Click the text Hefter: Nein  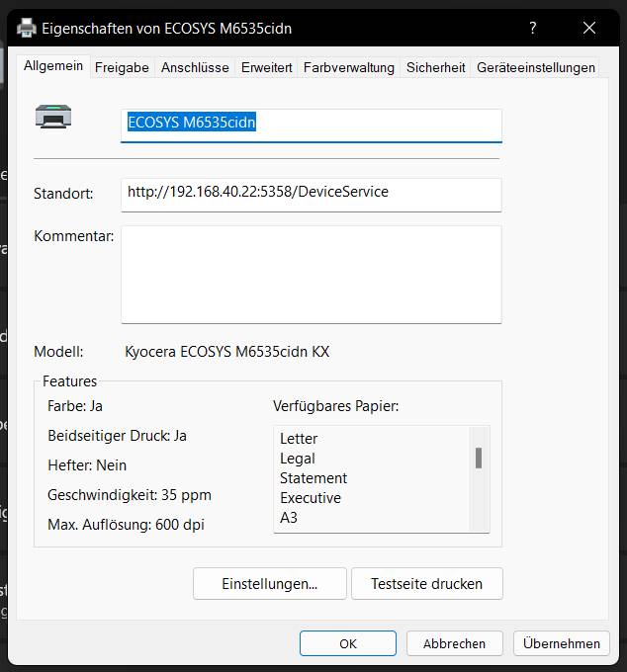point(87,465)
